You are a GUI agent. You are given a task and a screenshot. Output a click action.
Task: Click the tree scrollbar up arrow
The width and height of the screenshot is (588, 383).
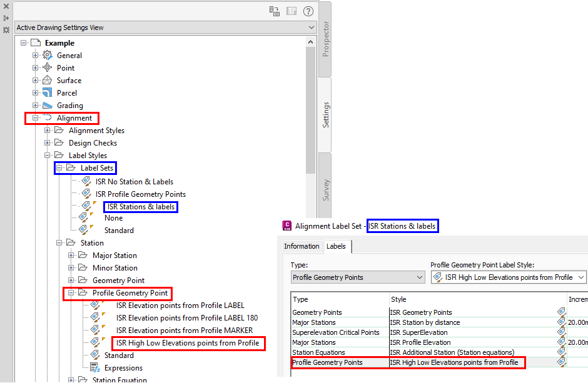[310, 42]
